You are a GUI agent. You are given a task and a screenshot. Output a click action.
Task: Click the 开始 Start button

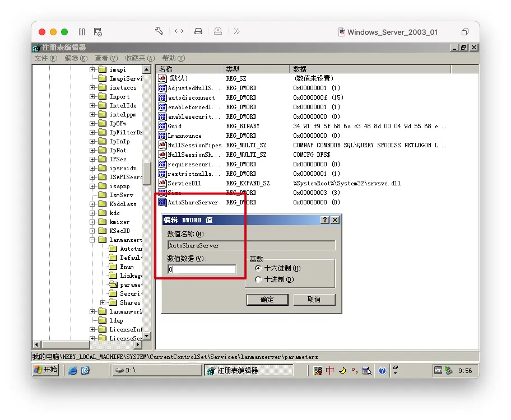pos(46,370)
